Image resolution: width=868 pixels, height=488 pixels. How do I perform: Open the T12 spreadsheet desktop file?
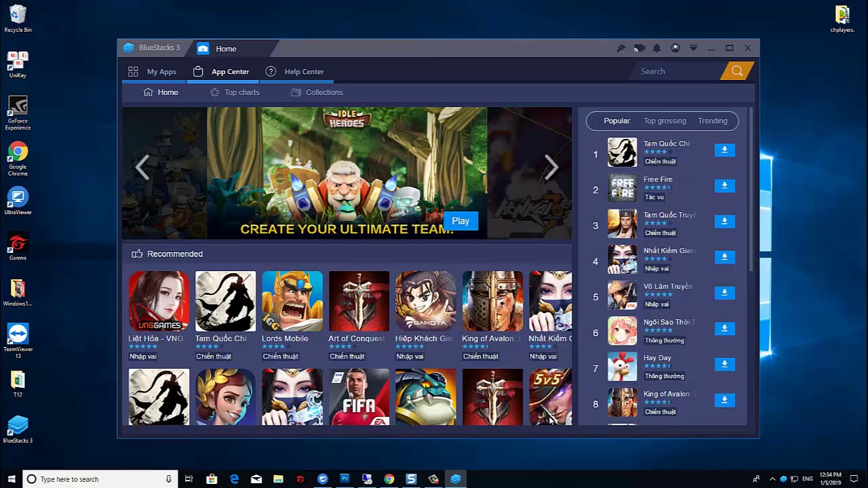coord(18,384)
